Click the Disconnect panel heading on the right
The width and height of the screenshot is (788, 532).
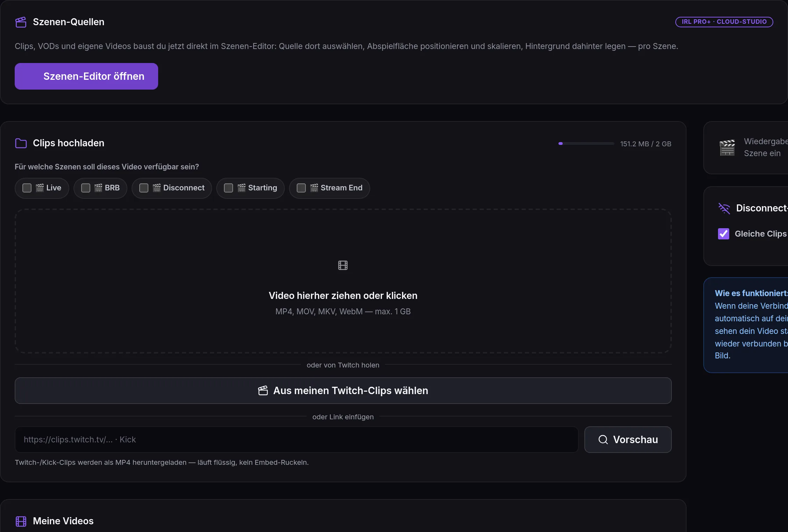click(762, 208)
